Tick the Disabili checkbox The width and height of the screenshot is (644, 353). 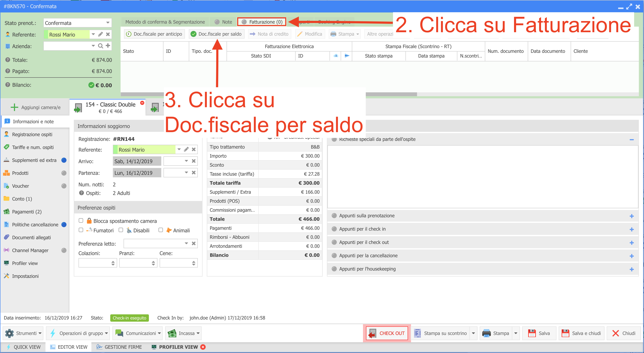121,230
